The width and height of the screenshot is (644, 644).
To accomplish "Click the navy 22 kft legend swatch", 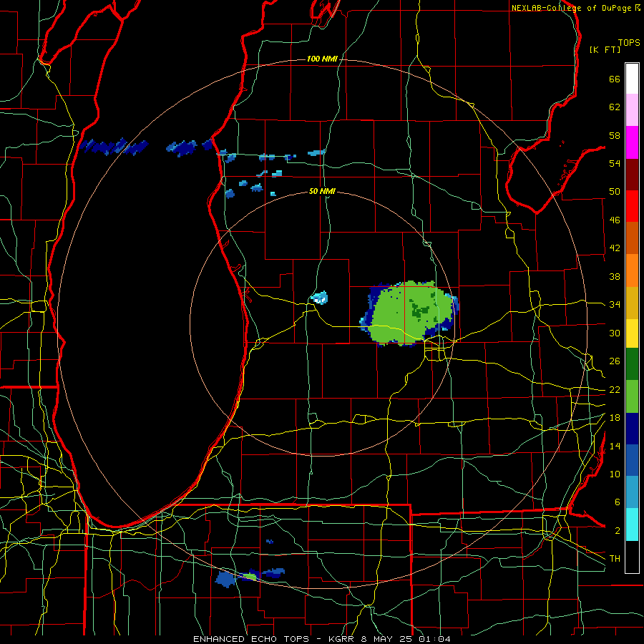I will tap(632, 429).
